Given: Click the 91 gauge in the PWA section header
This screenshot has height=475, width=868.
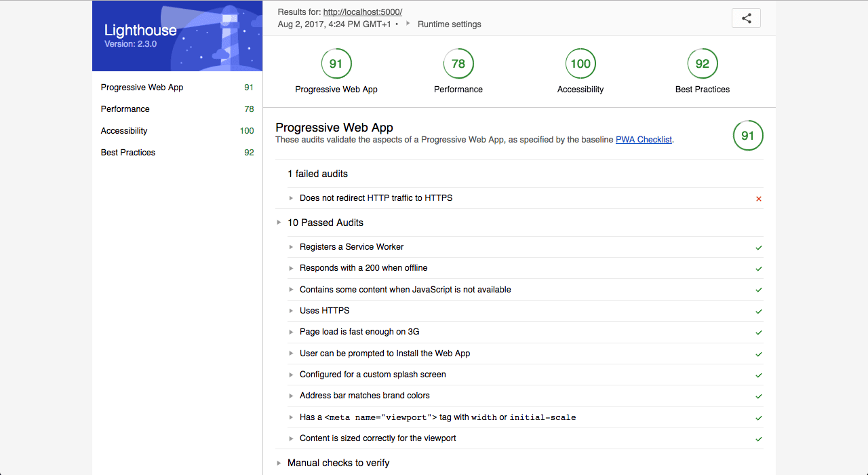Looking at the screenshot, I should (748, 136).
